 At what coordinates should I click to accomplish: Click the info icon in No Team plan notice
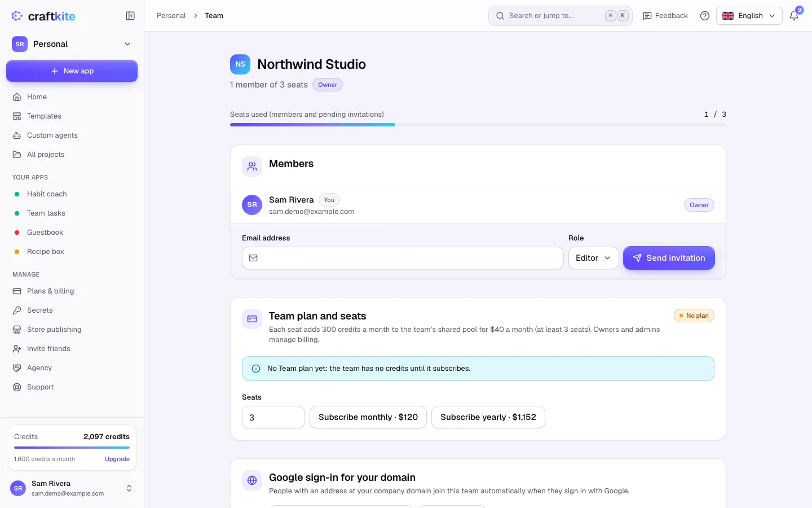click(x=256, y=369)
